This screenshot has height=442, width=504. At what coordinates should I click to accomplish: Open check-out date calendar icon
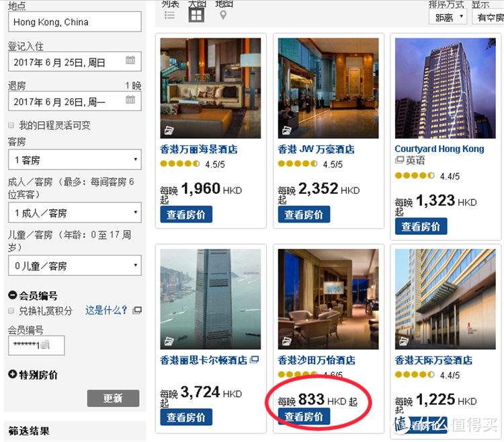pyautogui.click(x=130, y=100)
